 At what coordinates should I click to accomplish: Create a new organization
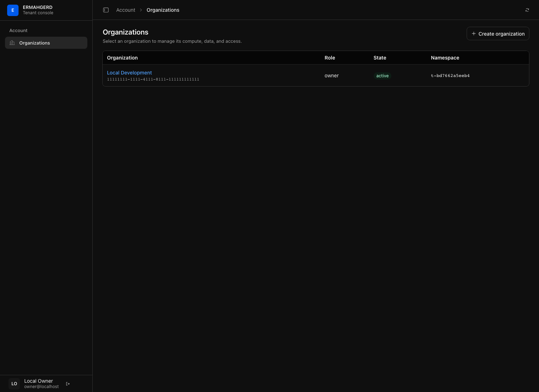498,33
